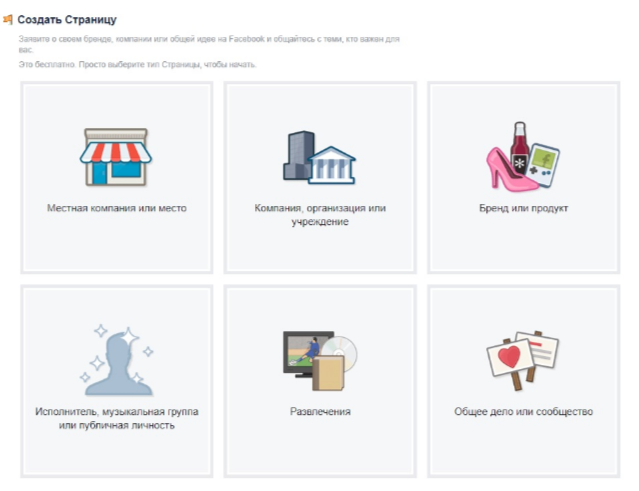639x491 pixels.
Task: Click empty area of Local Business tile
Action: coord(117,244)
